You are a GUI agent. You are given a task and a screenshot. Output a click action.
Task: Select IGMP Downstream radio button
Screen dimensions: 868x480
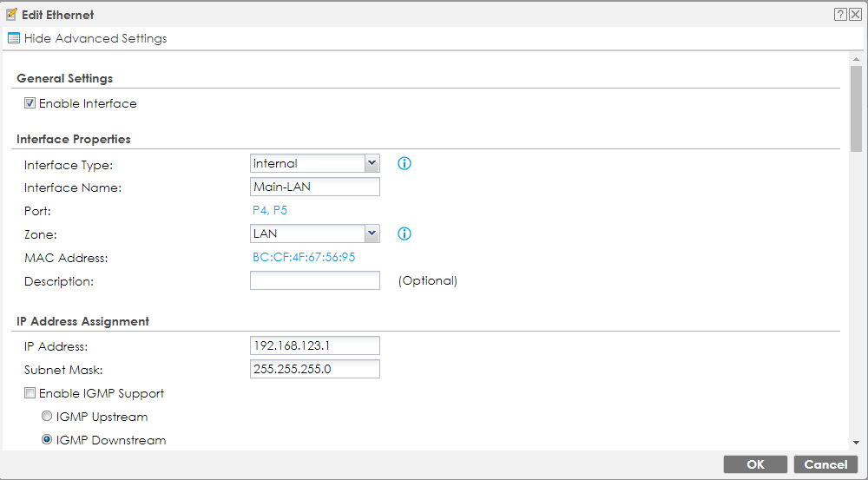(47, 440)
